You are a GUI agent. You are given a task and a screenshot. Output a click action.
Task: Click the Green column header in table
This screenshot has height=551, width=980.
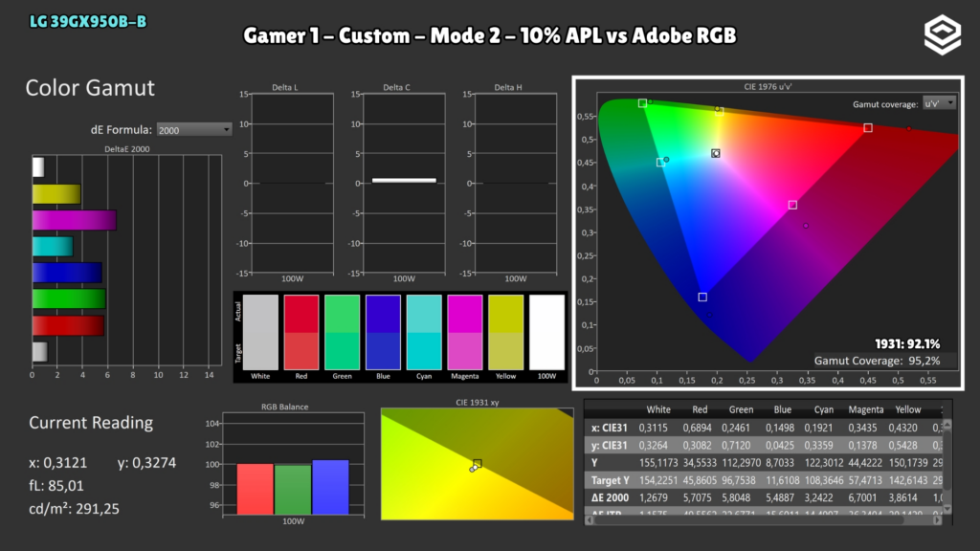(741, 409)
